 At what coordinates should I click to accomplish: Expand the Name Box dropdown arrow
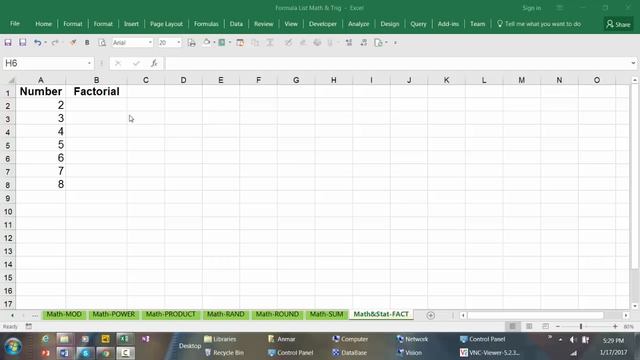point(89,63)
